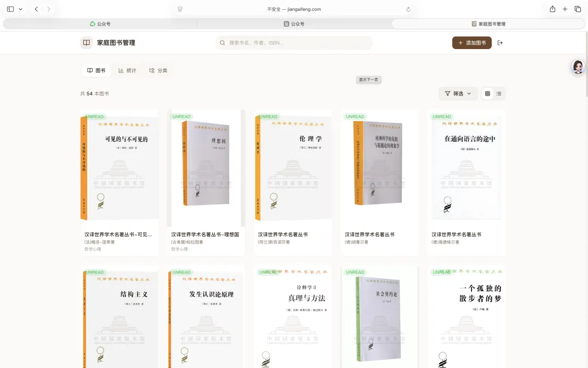Open the 理想国 book cover
The height and width of the screenshot is (368, 588).
(206, 168)
